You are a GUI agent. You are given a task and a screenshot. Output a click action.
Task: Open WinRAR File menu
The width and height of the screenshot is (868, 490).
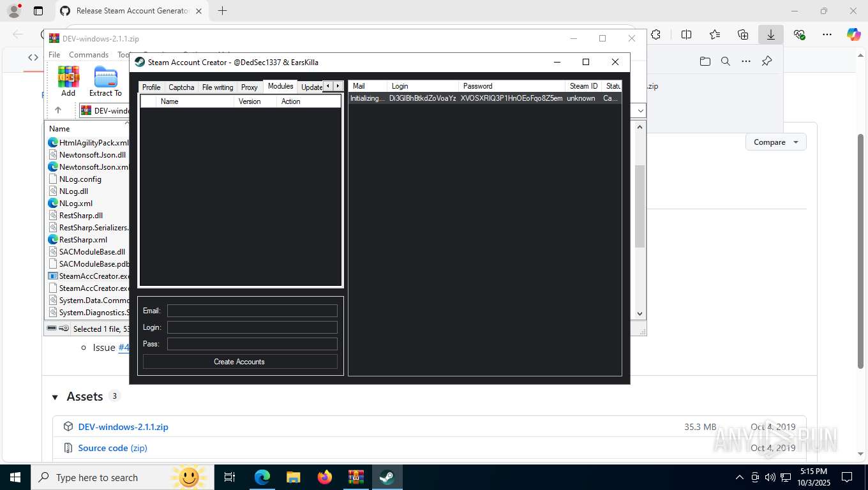point(54,55)
